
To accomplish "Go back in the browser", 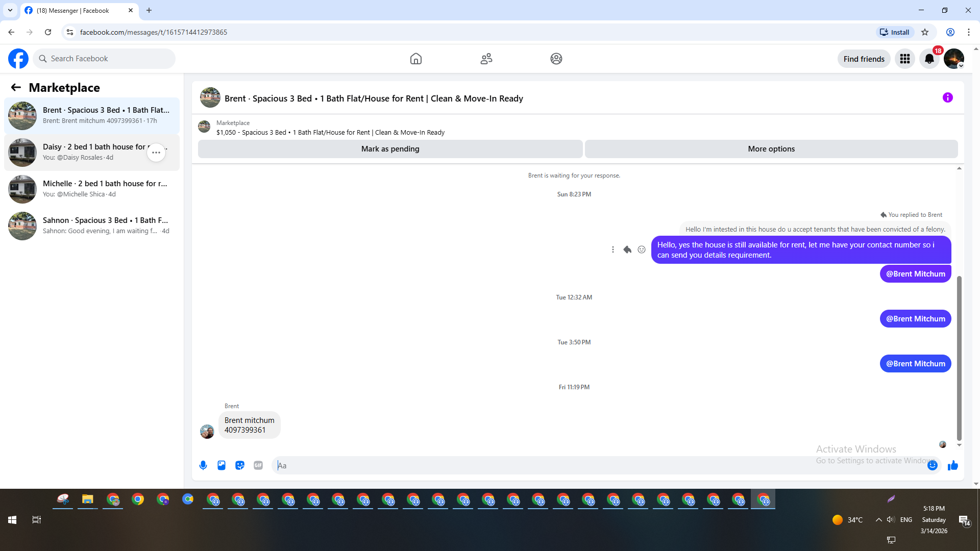I will pos(11,32).
